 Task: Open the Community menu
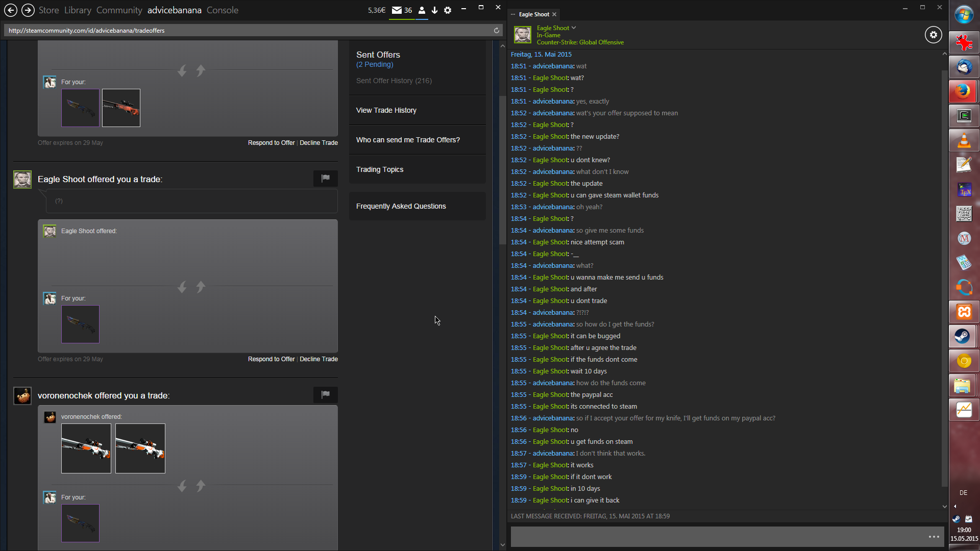pos(119,10)
